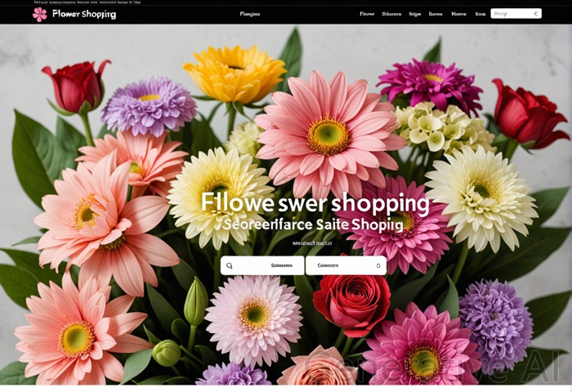Viewport: 572px width, 392px height.
Task: Open the Flower Shopping brand name in header
Action: (x=83, y=14)
